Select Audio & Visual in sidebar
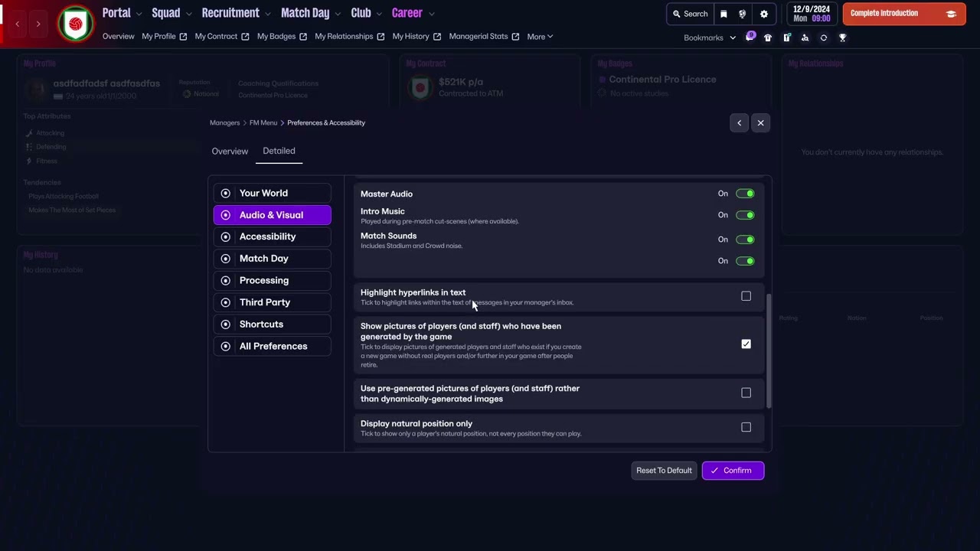The height and width of the screenshot is (551, 980). point(272,215)
